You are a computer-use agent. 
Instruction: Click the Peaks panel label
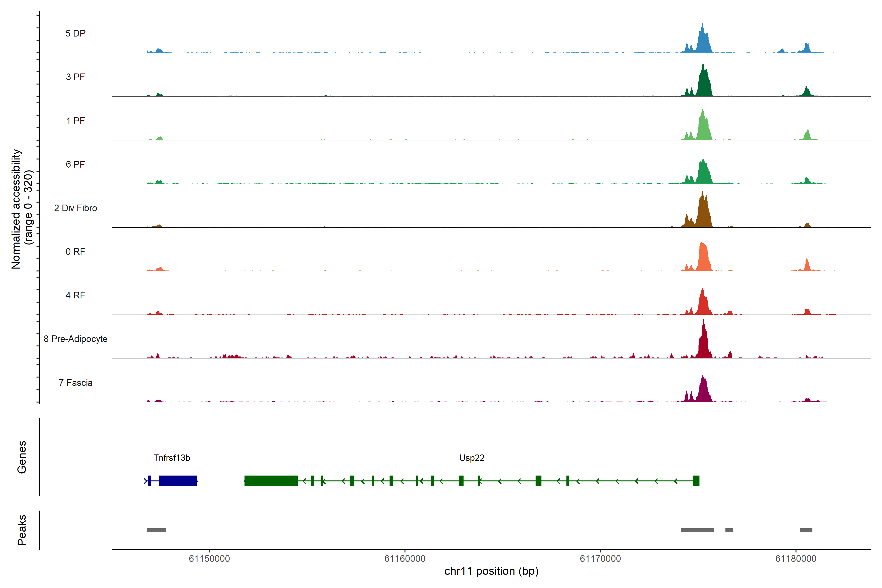(22, 530)
